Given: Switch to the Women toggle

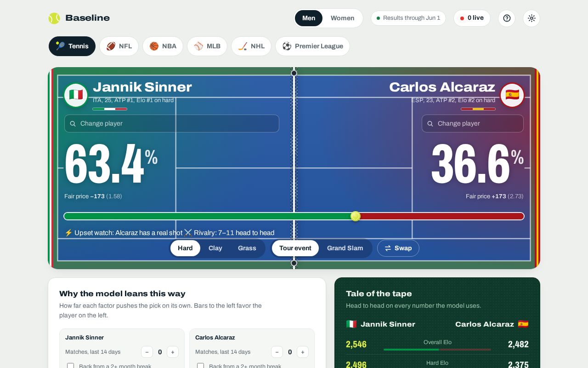Looking at the screenshot, I should (x=342, y=18).
